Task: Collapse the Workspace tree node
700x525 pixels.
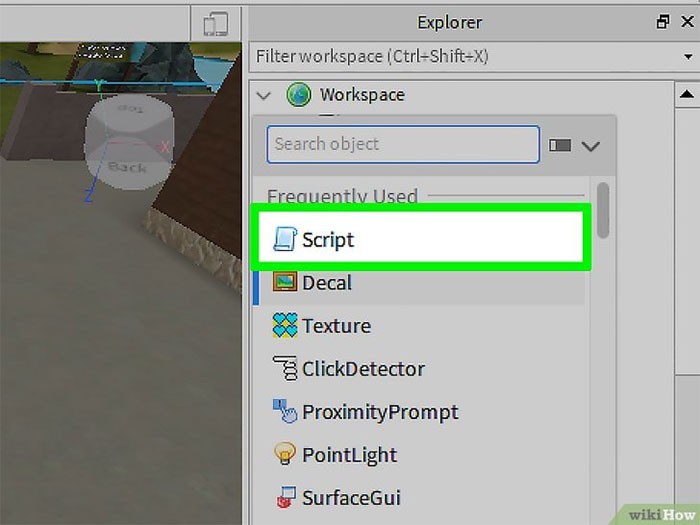Action: point(264,96)
